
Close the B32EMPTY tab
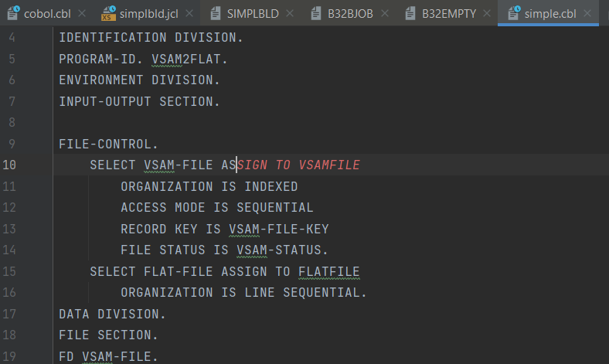[487, 13]
